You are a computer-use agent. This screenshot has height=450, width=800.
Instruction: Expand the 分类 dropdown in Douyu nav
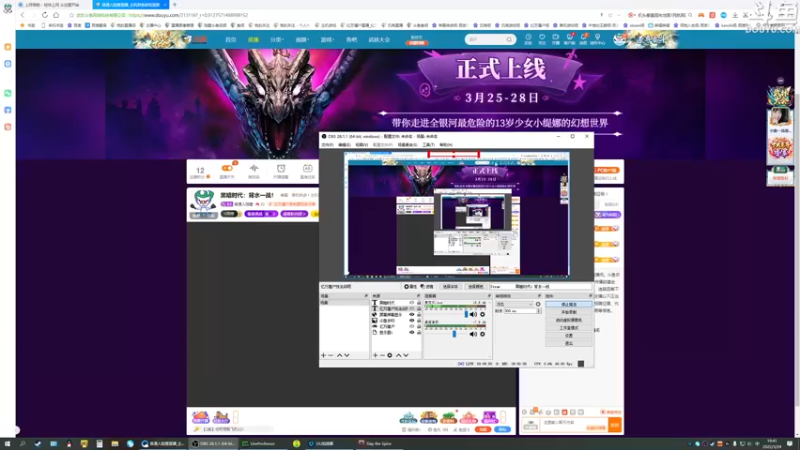(277, 40)
